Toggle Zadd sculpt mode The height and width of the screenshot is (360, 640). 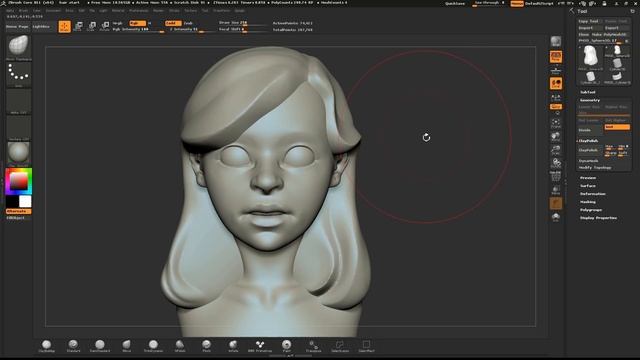tap(173, 23)
